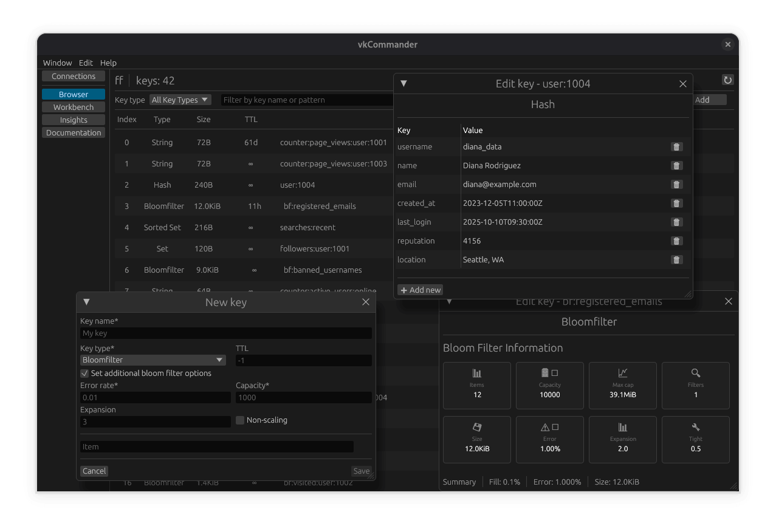
Task: Uncheck Set additional bloom filter options
Action: [84, 373]
